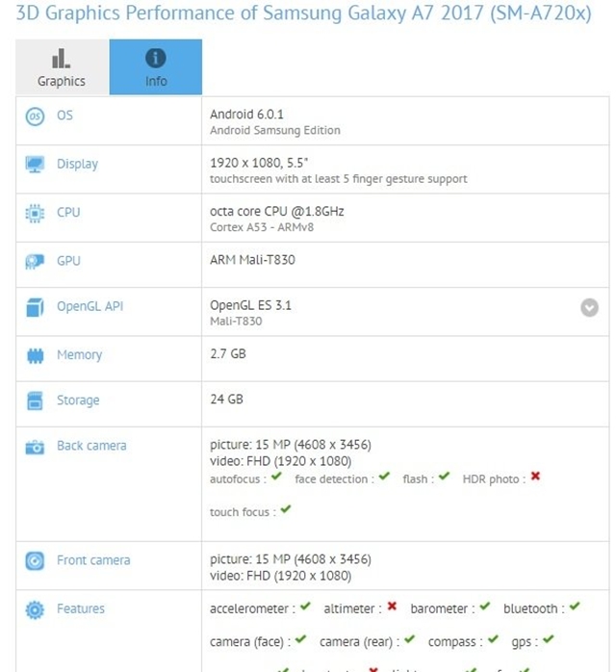Click the OS row icon

pos(35,116)
